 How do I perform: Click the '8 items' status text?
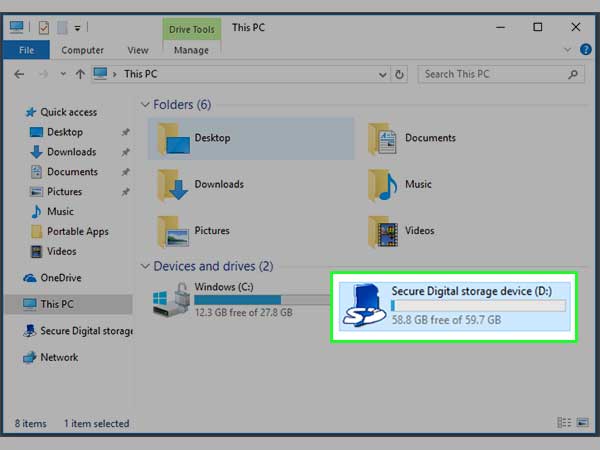(31, 424)
